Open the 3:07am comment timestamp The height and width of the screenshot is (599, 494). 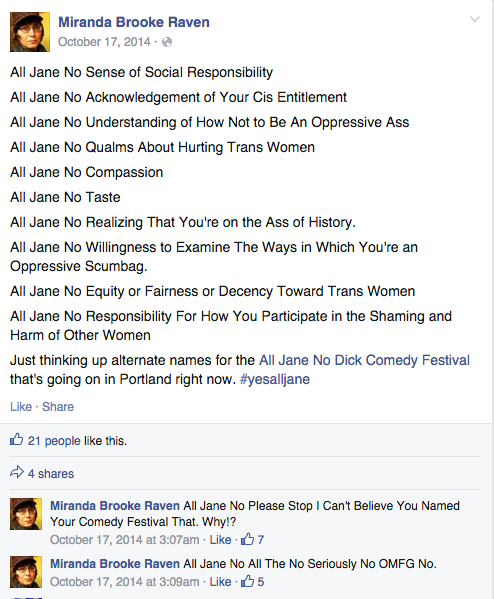coord(125,539)
